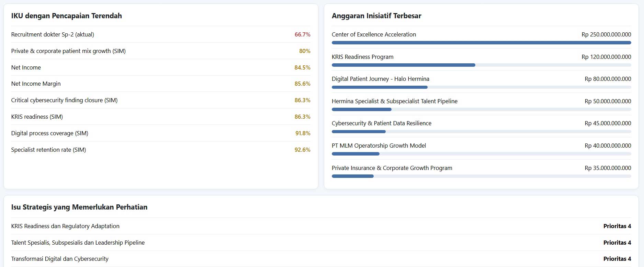Select 'KRIS Readiness dan Regulatory Adaptation' issue
This screenshot has height=267, width=644.
click(x=65, y=226)
